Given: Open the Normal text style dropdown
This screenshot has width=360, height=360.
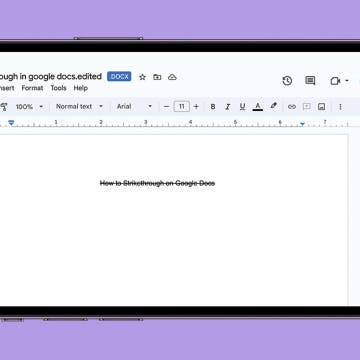Looking at the screenshot, I should tap(79, 107).
